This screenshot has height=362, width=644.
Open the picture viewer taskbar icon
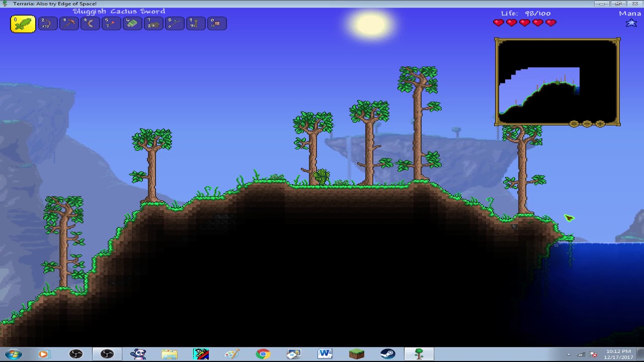point(294,354)
